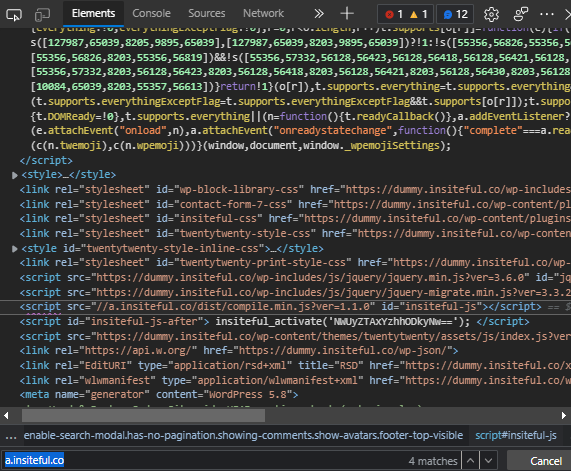Show hidden breadcrumbs via ellipsis

(x=11, y=436)
